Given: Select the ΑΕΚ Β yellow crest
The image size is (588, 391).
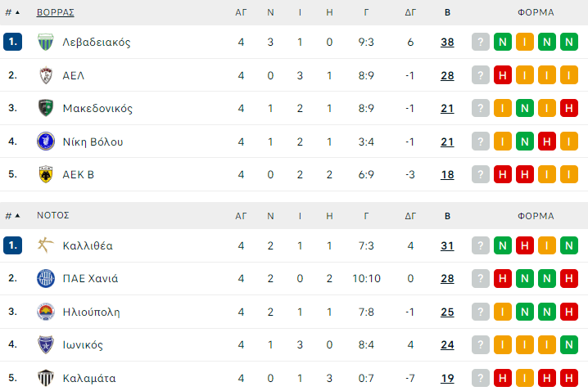Looking at the screenshot, I should [x=46, y=174].
